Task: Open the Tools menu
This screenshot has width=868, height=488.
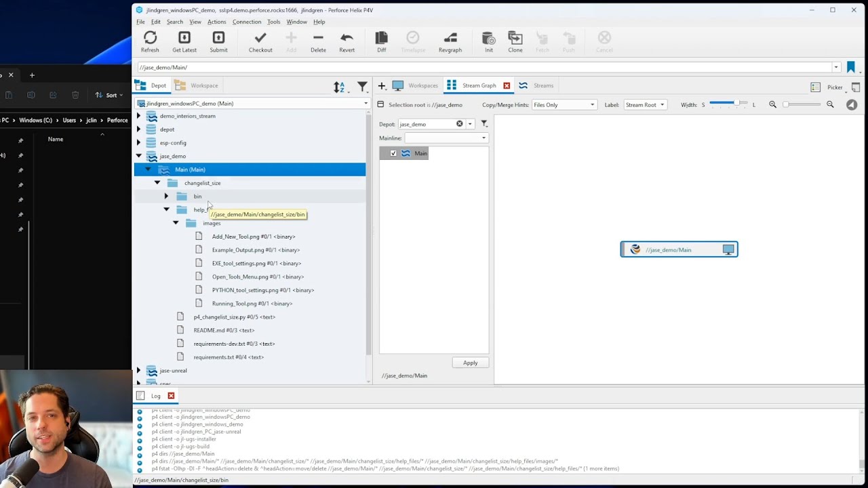Action: [273, 22]
